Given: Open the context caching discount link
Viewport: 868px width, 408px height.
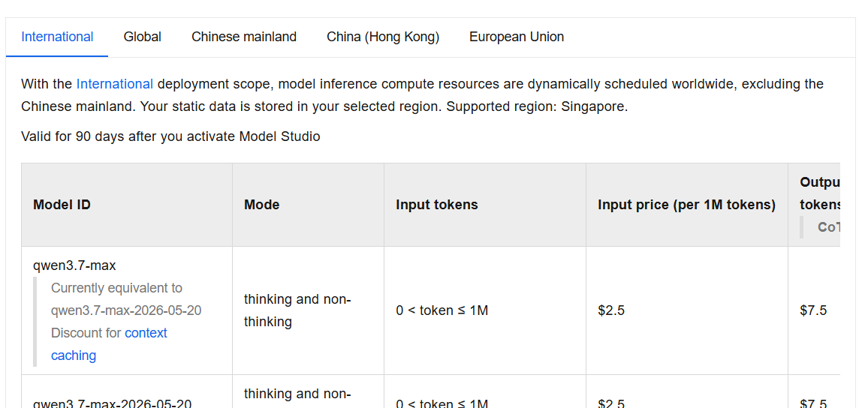Looking at the screenshot, I should 109,343.
